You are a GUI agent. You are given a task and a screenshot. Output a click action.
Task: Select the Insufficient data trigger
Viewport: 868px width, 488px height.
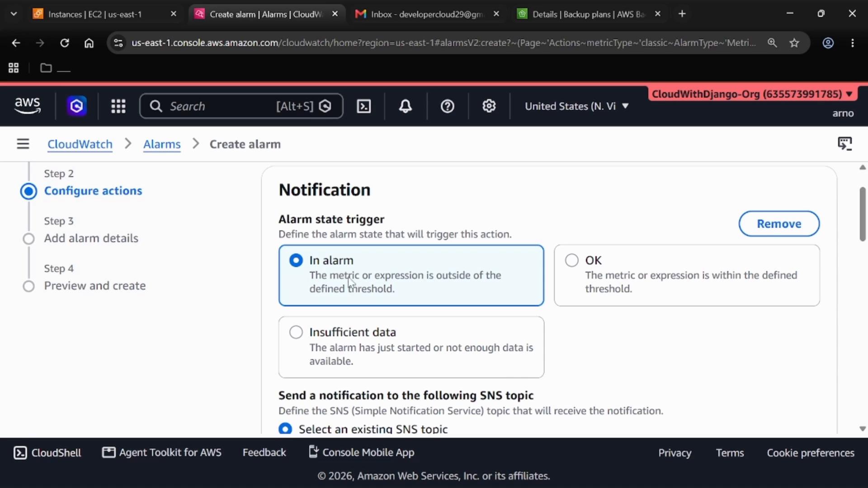pyautogui.click(x=411, y=347)
